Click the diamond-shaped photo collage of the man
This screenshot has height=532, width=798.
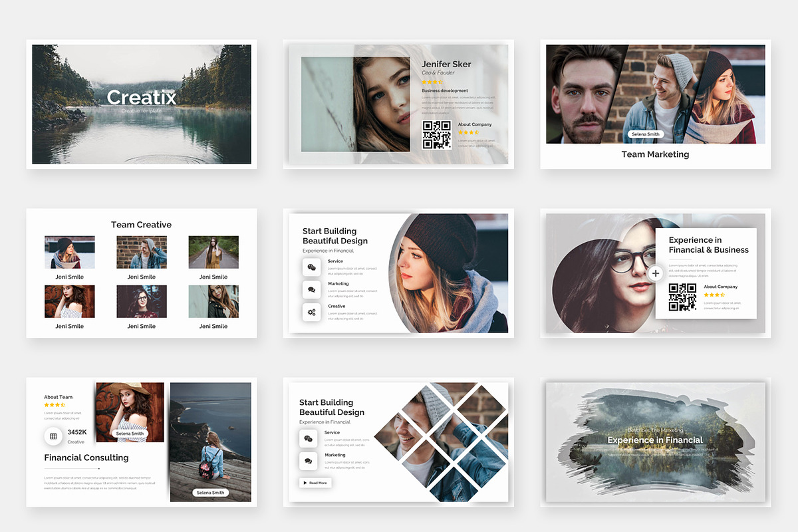click(442, 442)
